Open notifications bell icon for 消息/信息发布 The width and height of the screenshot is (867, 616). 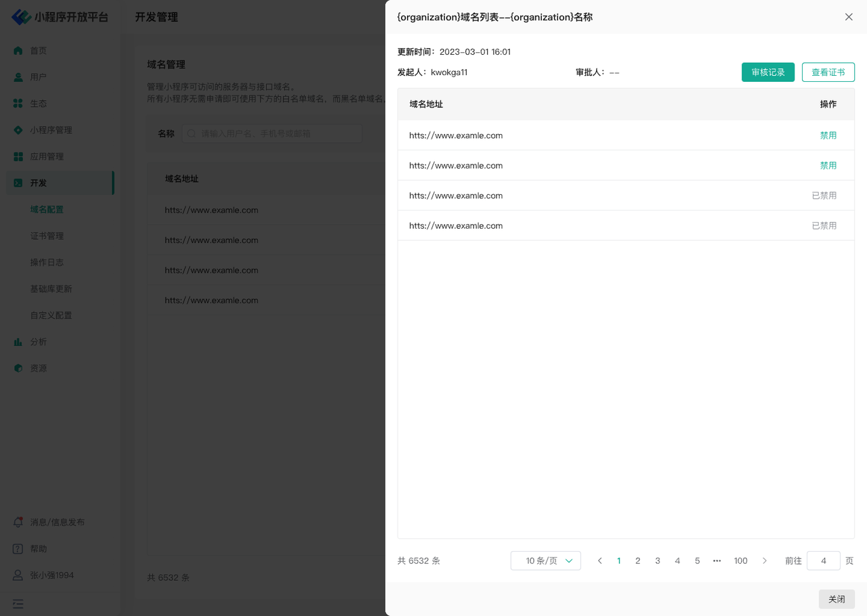coord(18,522)
